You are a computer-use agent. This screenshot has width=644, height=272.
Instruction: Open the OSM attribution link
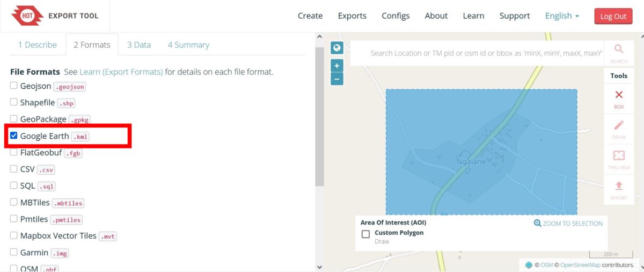[x=546, y=265]
